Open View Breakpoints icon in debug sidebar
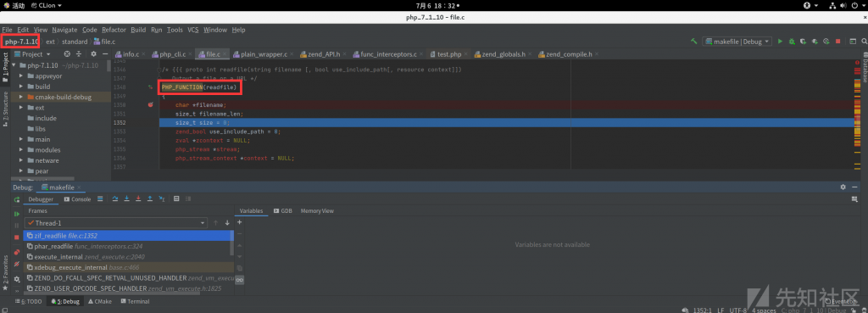This screenshot has width=868, height=313. [x=17, y=253]
